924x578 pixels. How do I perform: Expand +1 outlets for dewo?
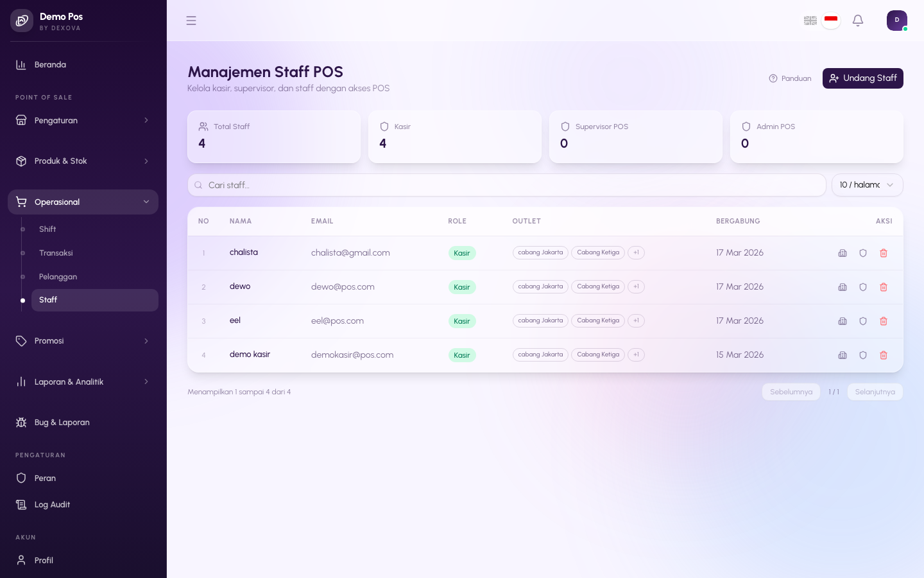click(x=636, y=286)
